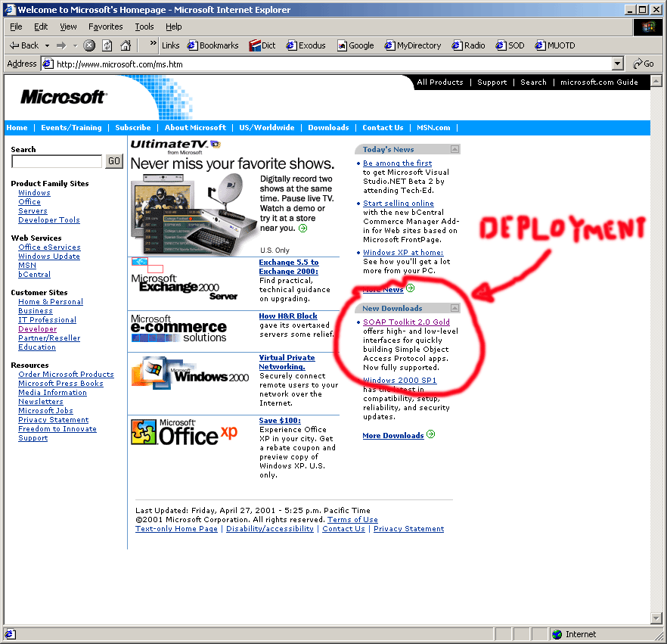Click inside the Search text box
Image resolution: width=667 pixels, height=644 pixels.
(57, 161)
